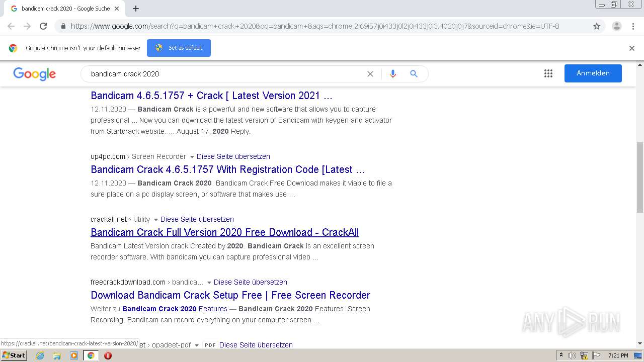Click the padlock site info icon
This screenshot has width=644, height=362.
click(63, 26)
